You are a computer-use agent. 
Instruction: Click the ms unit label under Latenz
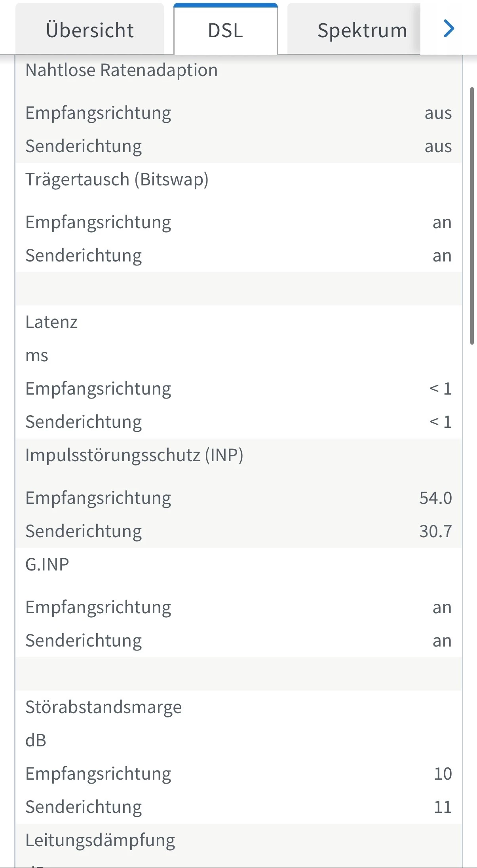click(x=37, y=355)
